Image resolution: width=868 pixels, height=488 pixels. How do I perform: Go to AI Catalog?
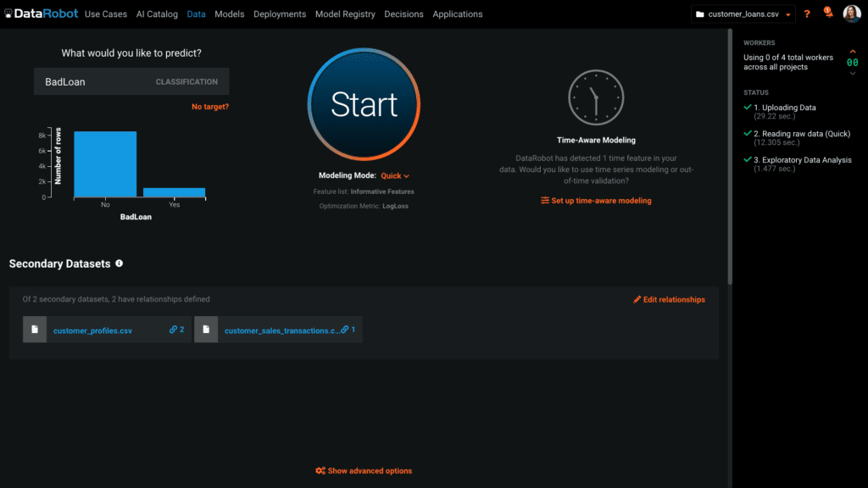(x=157, y=14)
